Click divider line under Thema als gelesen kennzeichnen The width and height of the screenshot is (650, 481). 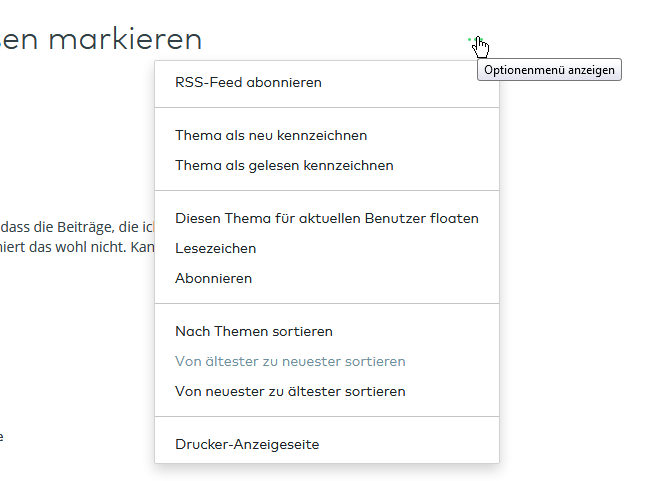tap(326, 190)
